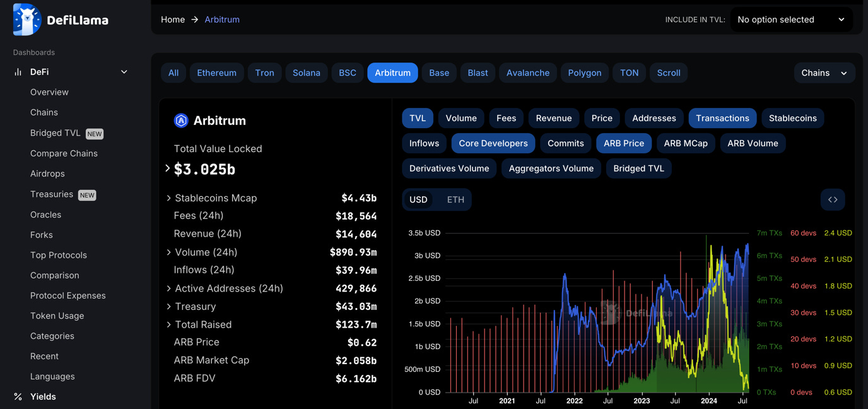Toggle the Fees chart metric
Screen dimensions: 868x409
(506, 118)
